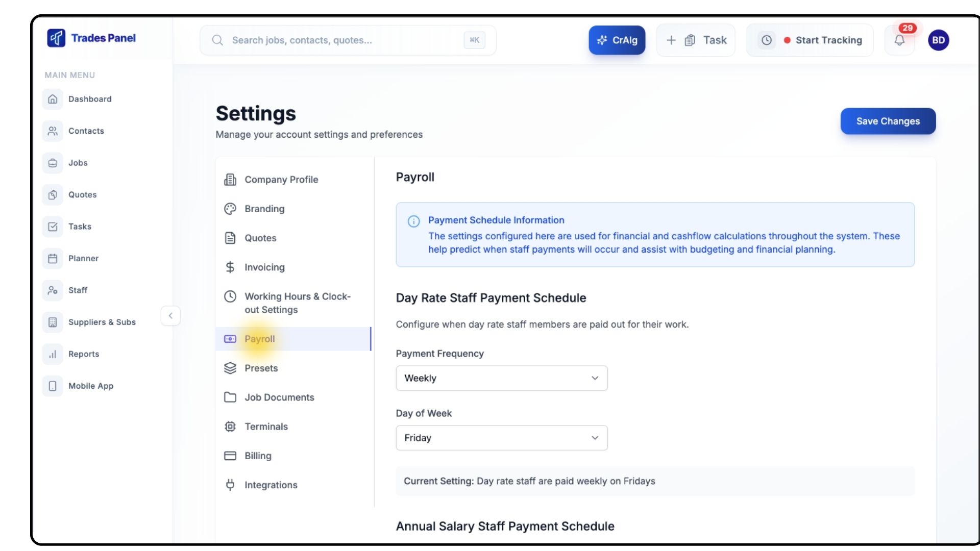980x551 pixels.
Task: Click the add Task button
Action: click(696, 40)
